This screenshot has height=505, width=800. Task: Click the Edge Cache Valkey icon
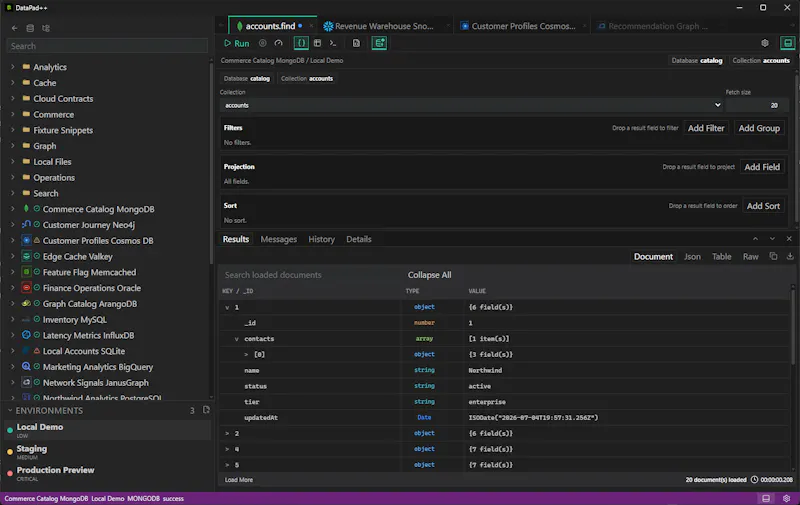point(27,257)
